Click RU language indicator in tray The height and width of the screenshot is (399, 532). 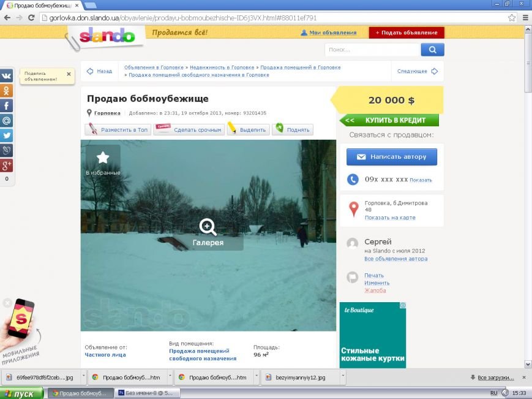[493, 393]
